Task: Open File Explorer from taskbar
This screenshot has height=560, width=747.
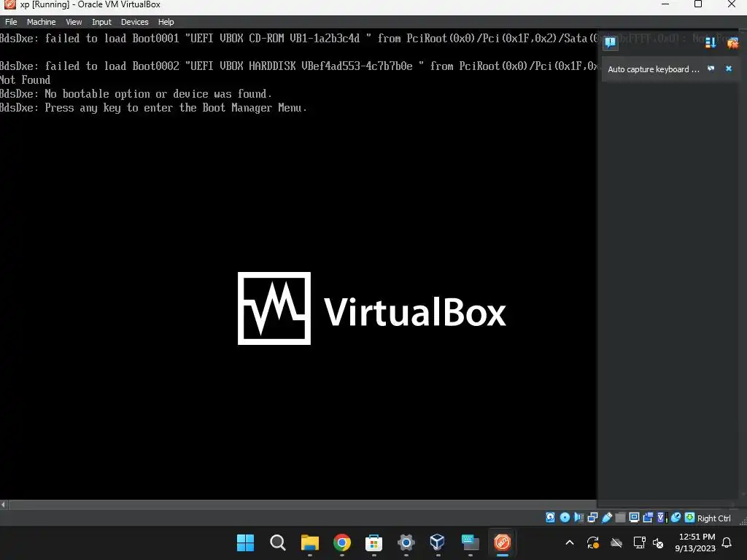Action: (x=309, y=542)
